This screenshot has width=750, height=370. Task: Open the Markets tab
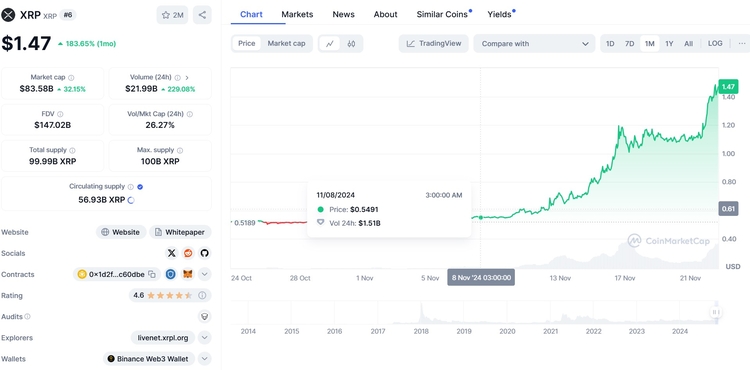pyautogui.click(x=297, y=14)
